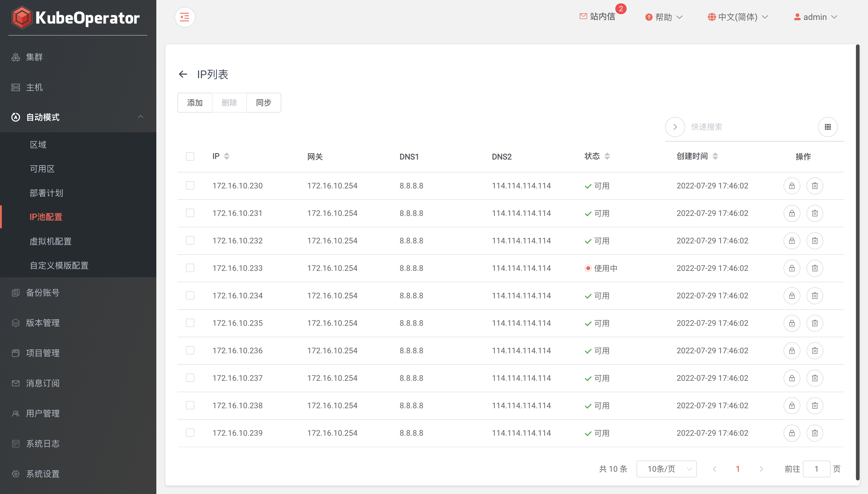Open 集群 in the sidebar
868x494 pixels.
point(78,57)
